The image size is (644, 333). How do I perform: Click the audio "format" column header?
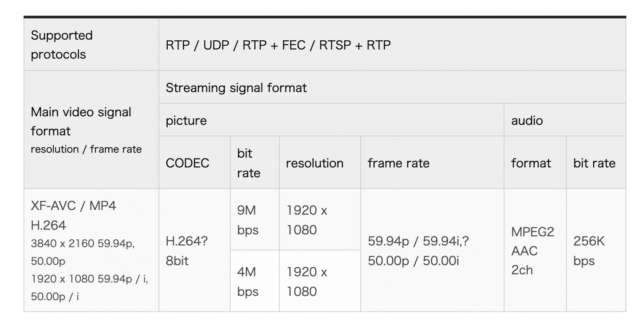(x=531, y=163)
